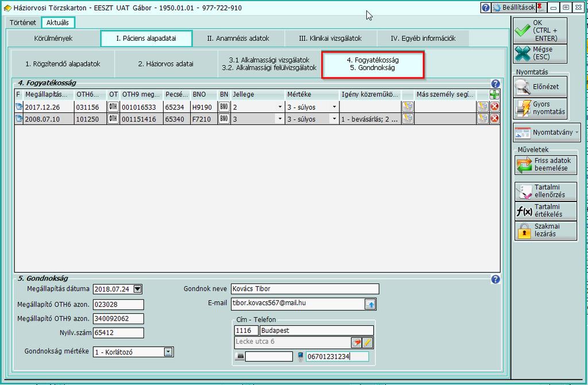Click Nyilv.szám field
The width and height of the screenshot is (588, 385).
pyautogui.click(x=118, y=333)
